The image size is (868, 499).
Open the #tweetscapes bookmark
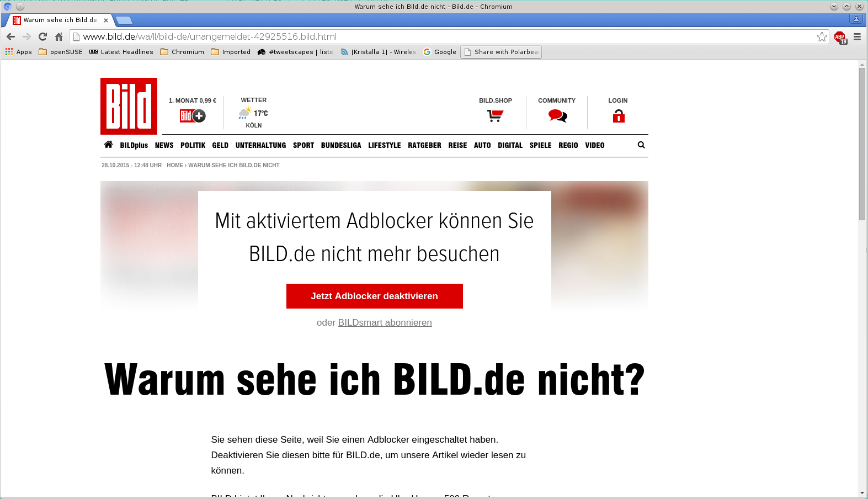[295, 52]
